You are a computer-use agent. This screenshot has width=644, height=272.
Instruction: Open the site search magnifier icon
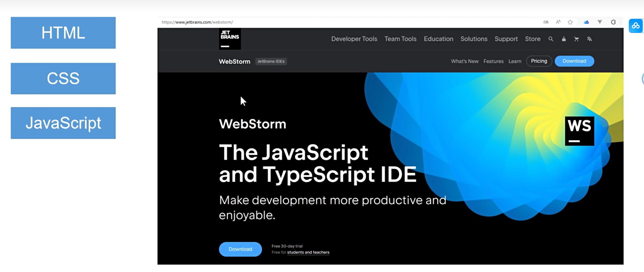(551, 39)
